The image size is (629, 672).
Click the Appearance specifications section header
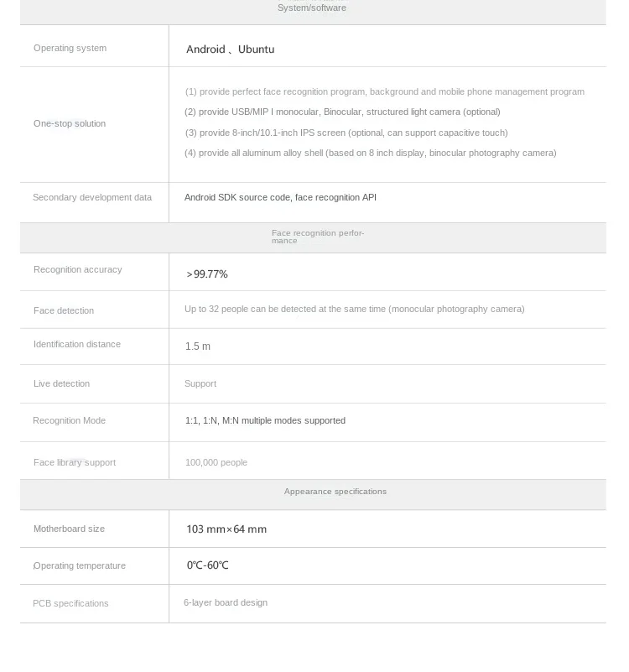335,492
